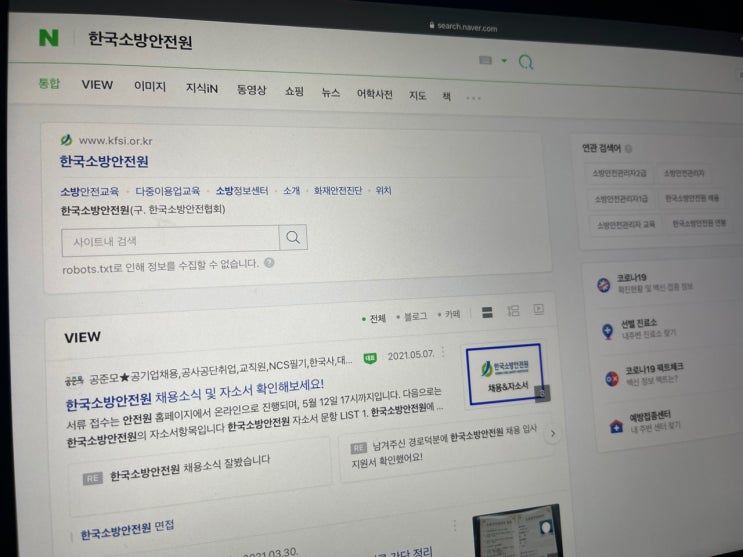Switch to the VIEW tab
This screenshot has width=743, height=557.
[97, 85]
